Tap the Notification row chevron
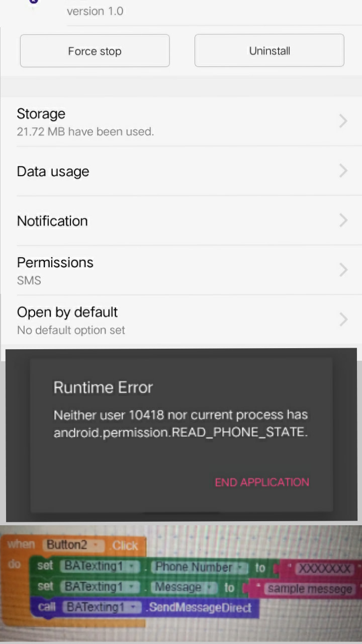The height and width of the screenshot is (644, 362). pos(343,220)
